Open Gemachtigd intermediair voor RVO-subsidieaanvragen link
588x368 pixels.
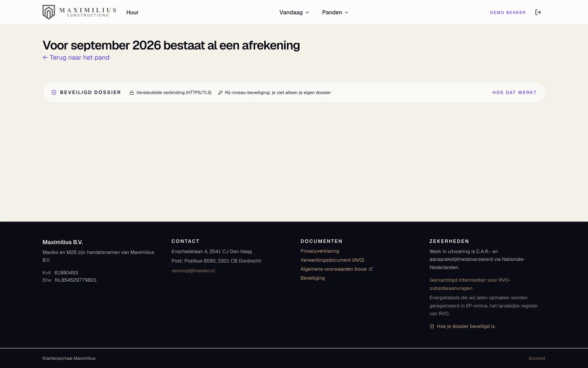470,284
